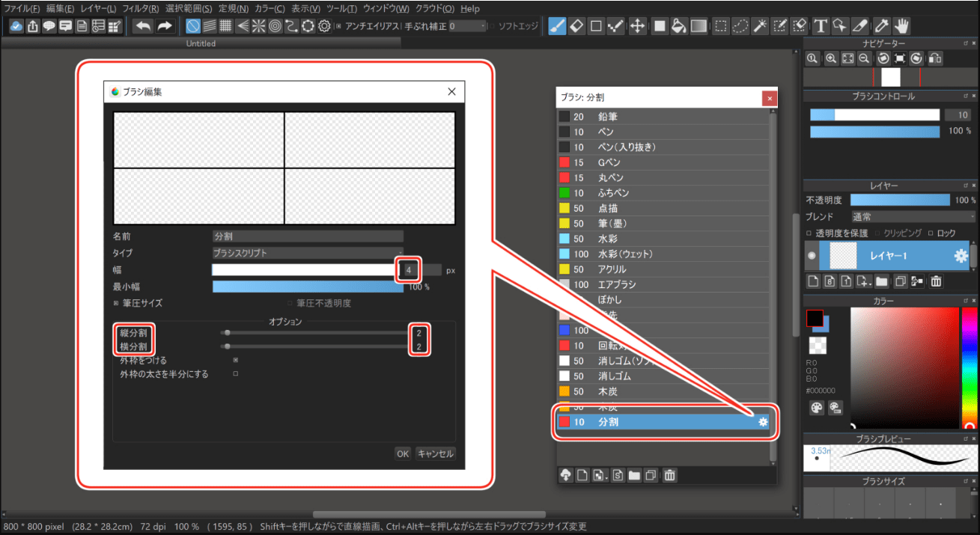Select the Text tool
Viewport: 980px width, 535px height.
coord(821,26)
